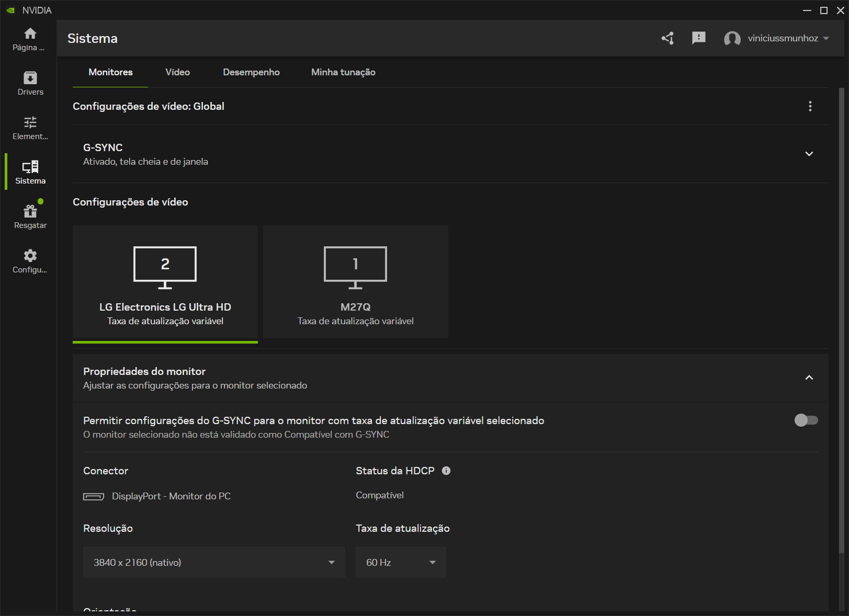Toggle G-SYNC settings for selected monitor
Image resolution: width=849 pixels, height=616 pixels.
coord(806,420)
